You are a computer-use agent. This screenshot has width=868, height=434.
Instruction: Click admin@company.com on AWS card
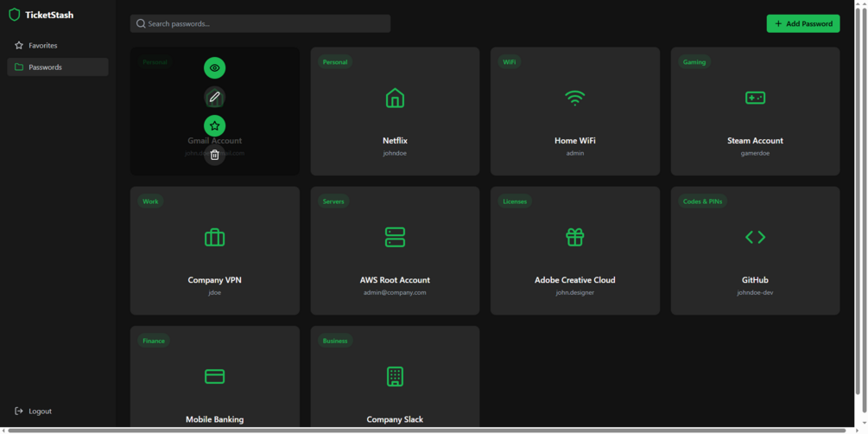pos(395,292)
